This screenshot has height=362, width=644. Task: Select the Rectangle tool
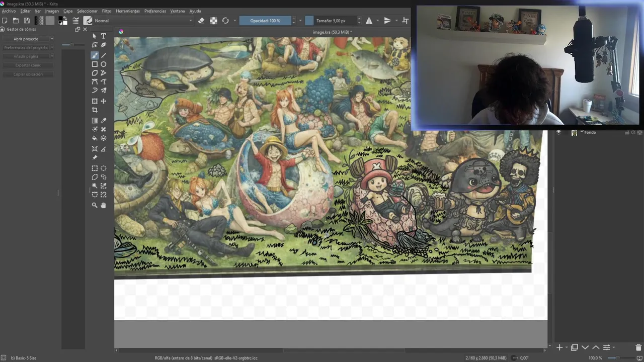95,64
